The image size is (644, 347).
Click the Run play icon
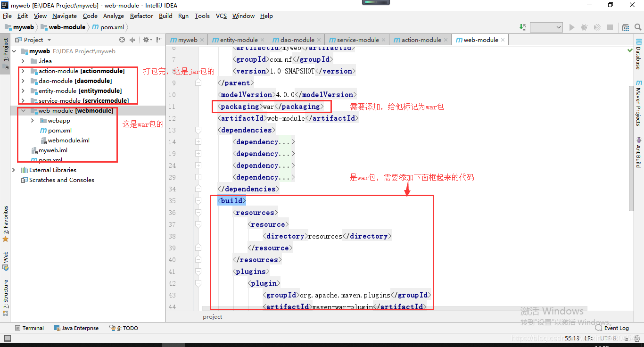(572, 27)
